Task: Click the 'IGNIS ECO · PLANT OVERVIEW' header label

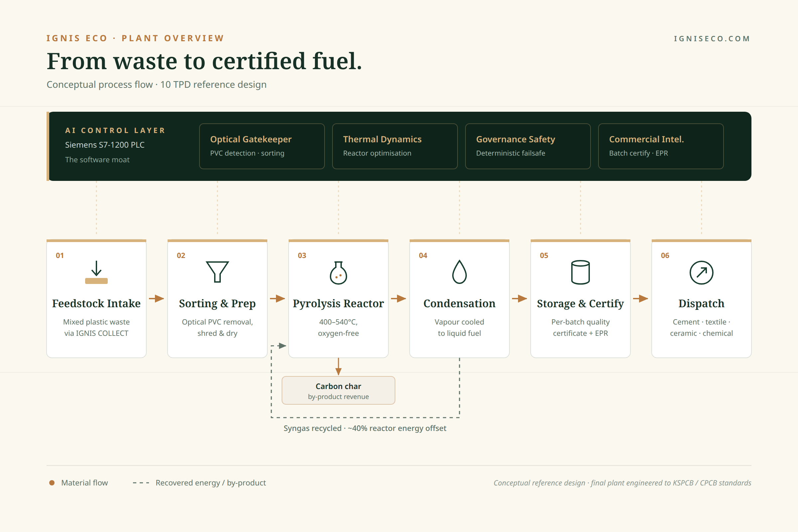Action: pyautogui.click(x=135, y=38)
